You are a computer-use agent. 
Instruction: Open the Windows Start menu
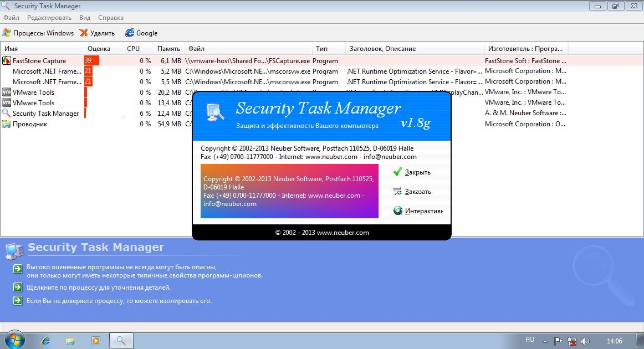click(x=14, y=340)
